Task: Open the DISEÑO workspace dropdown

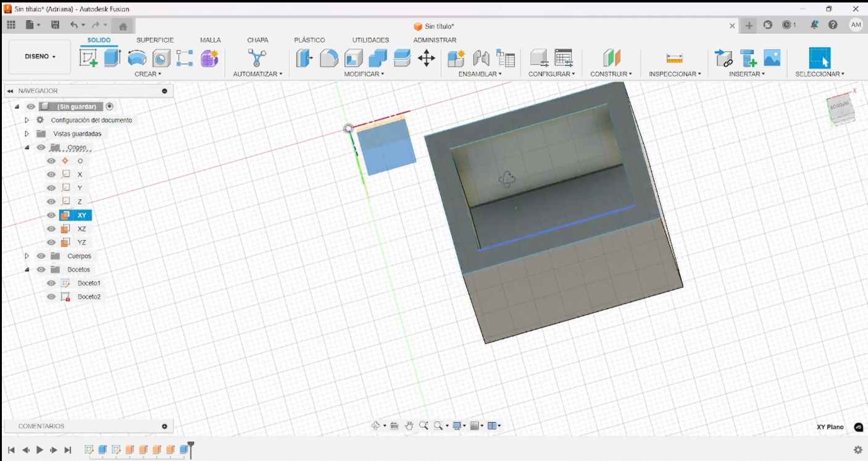Action: [40, 57]
